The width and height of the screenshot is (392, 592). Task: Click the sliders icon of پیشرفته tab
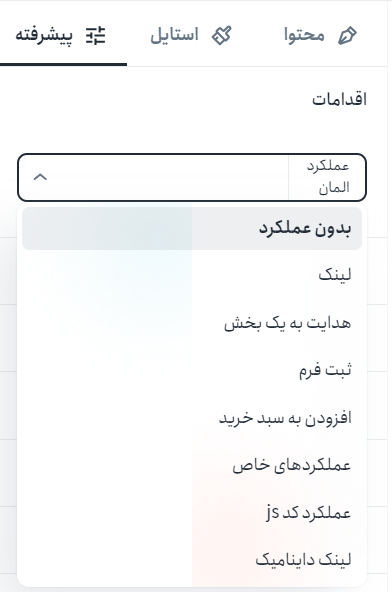tap(96, 35)
